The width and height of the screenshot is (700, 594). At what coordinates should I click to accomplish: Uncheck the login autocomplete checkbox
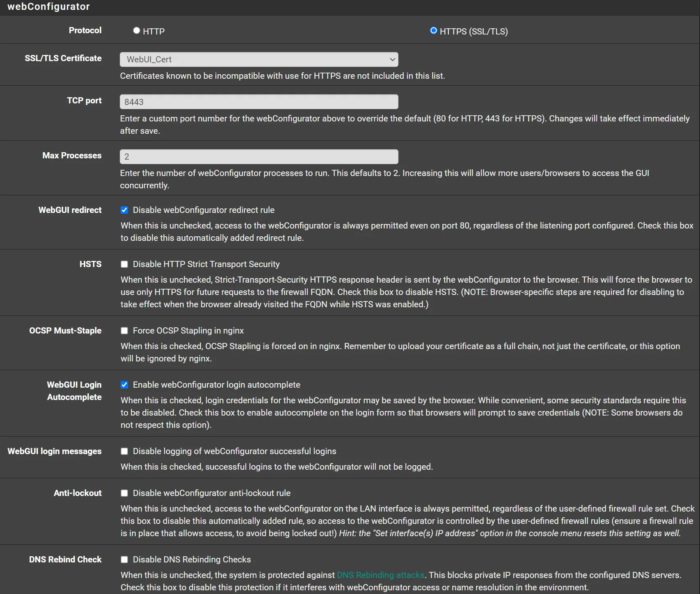124,385
